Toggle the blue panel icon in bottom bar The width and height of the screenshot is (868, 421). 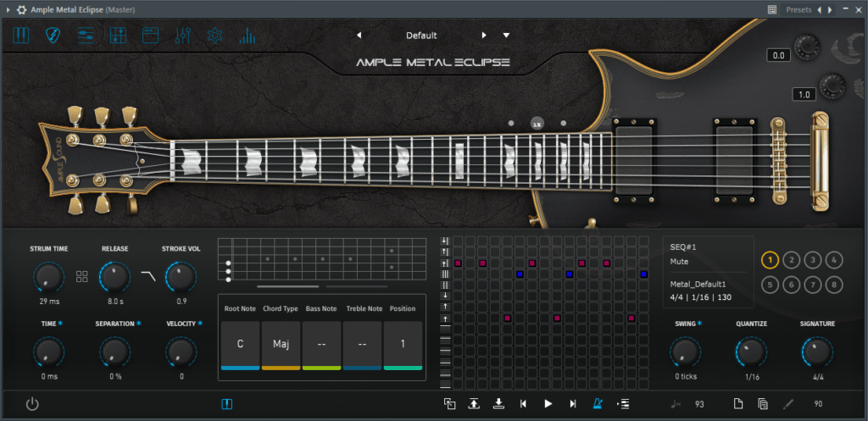[x=227, y=404]
